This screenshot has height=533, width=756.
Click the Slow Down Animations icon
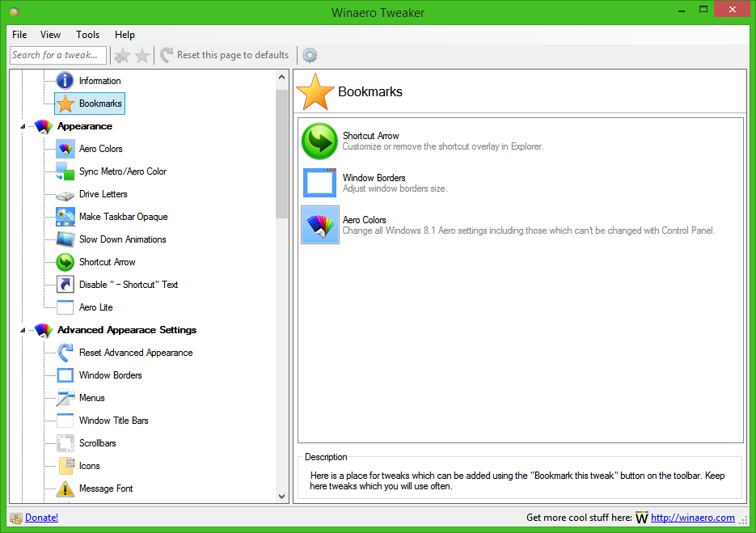click(x=65, y=239)
